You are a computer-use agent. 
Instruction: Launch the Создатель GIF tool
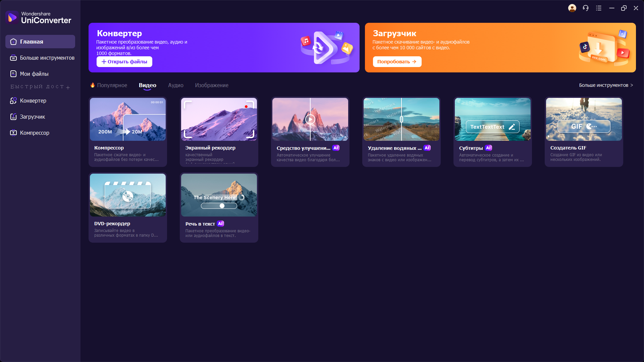point(584,131)
